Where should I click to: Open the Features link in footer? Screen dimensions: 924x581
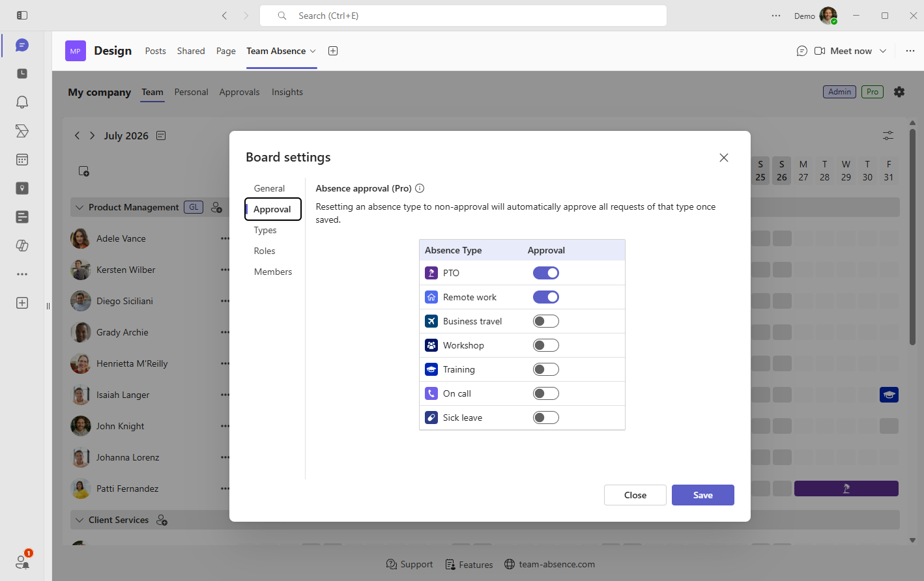click(469, 565)
